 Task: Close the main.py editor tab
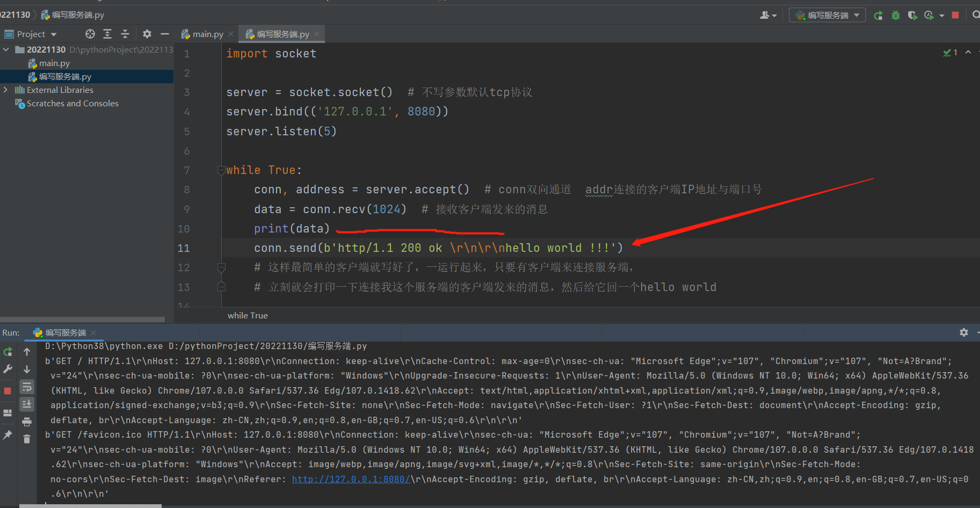tap(231, 34)
